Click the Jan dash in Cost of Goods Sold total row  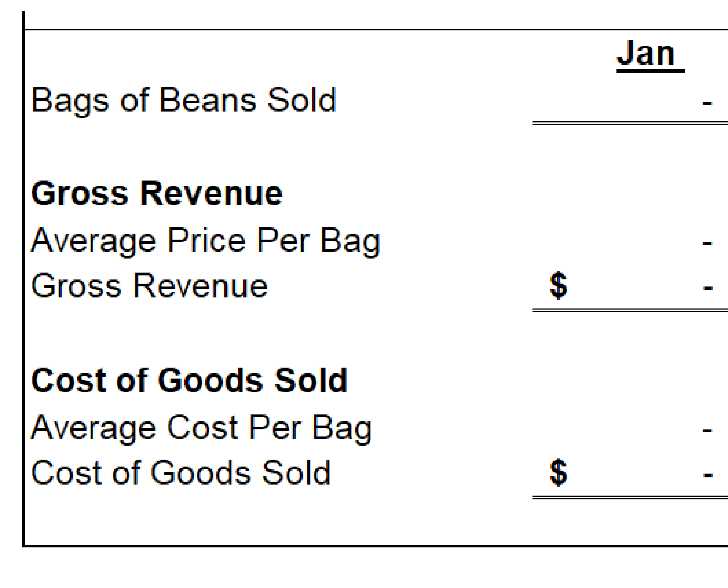point(707,475)
